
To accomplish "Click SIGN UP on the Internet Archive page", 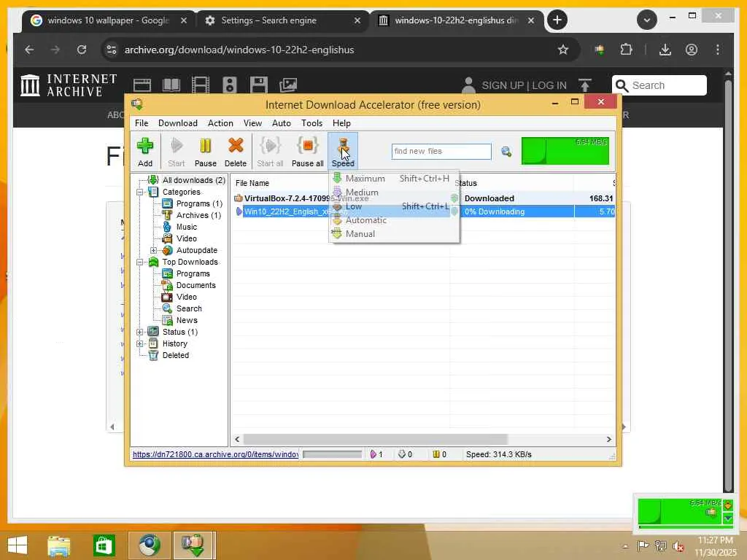I will click(503, 85).
